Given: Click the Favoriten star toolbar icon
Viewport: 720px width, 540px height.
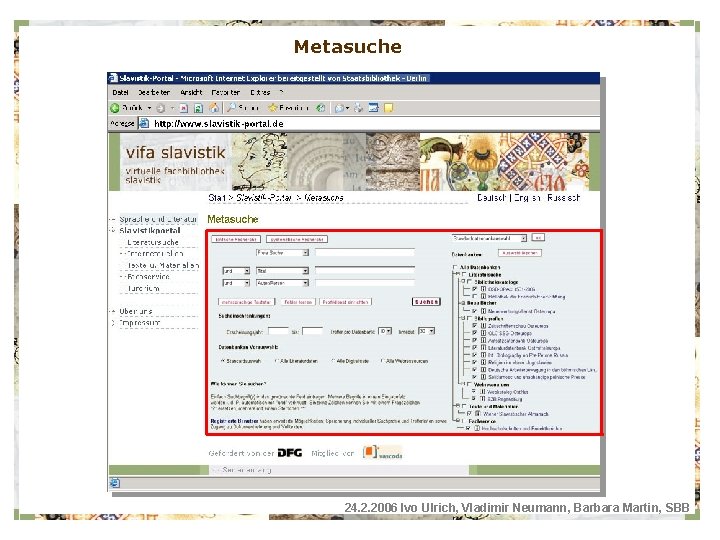Looking at the screenshot, I should tap(273, 108).
